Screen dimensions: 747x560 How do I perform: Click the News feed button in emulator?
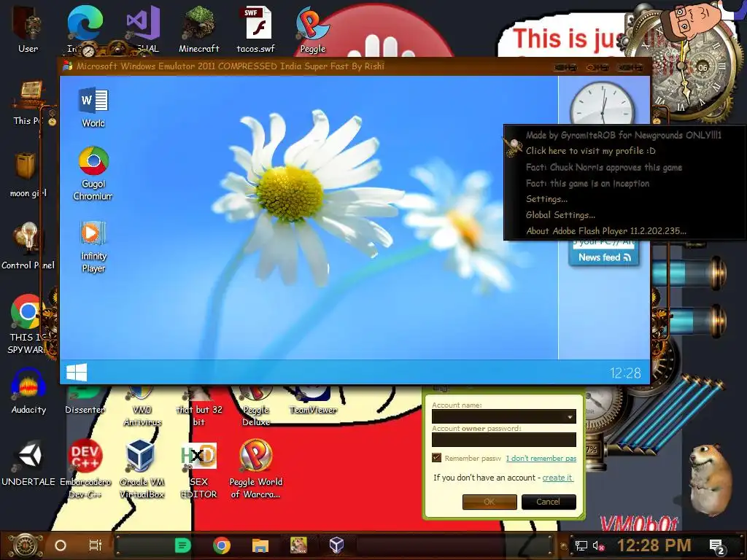point(604,257)
